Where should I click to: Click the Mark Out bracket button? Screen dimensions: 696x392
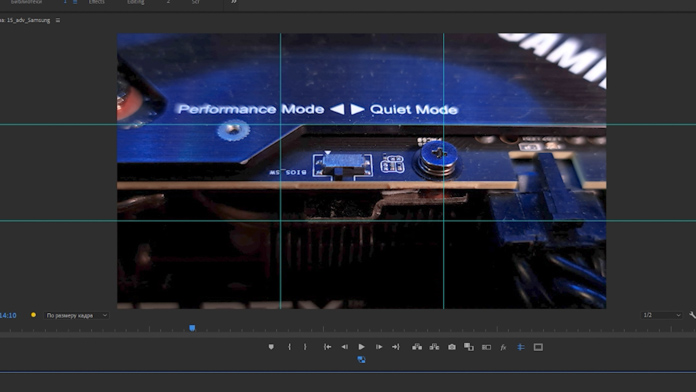coord(305,347)
